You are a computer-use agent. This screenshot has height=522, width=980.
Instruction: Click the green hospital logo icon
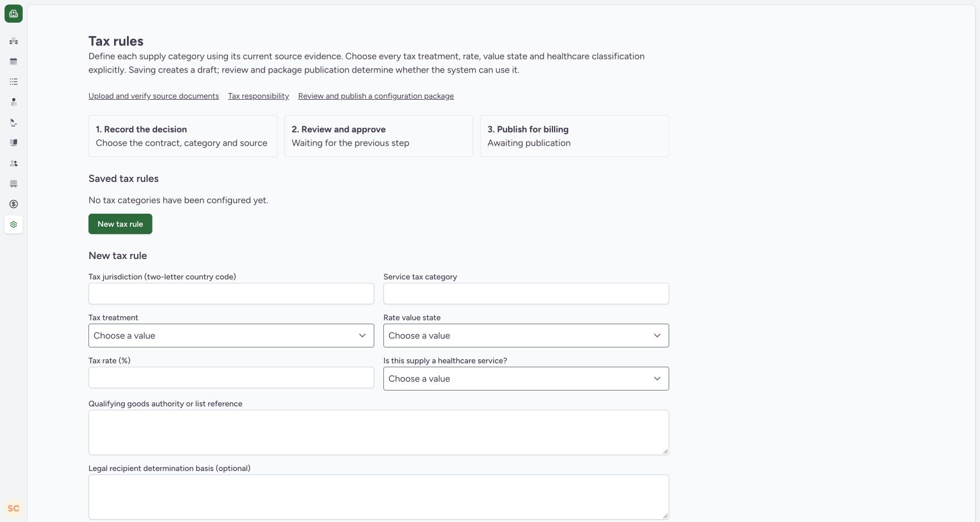(14, 14)
